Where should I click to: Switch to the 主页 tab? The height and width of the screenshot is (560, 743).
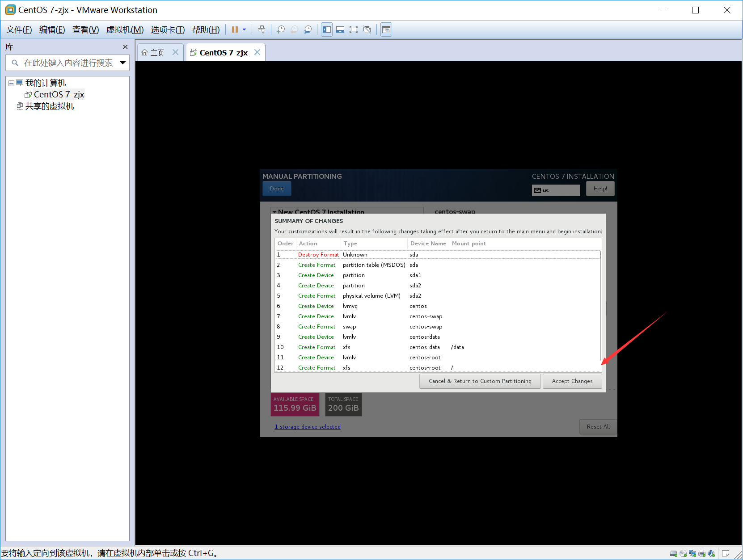(153, 53)
